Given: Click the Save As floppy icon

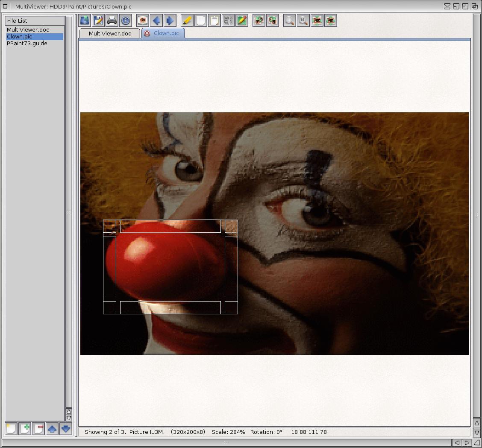Looking at the screenshot, I should [x=98, y=20].
